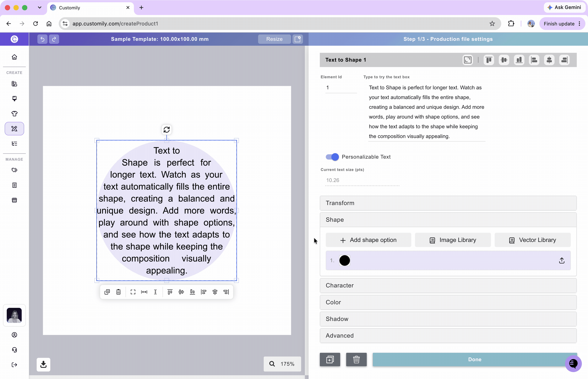
Task: Expand the Shadow section
Action: [x=448, y=319]
